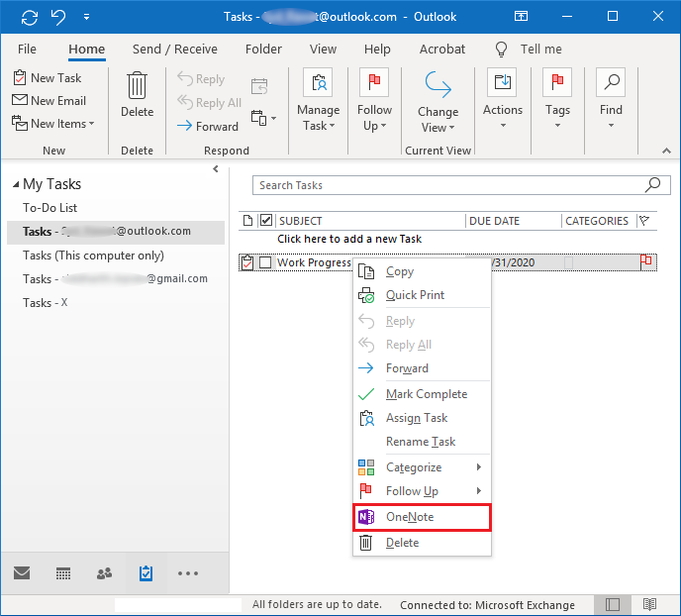Screen dimensions: 681x616
Task: Choose Rename Task from context menu
Action: click(x=422, y=442)
